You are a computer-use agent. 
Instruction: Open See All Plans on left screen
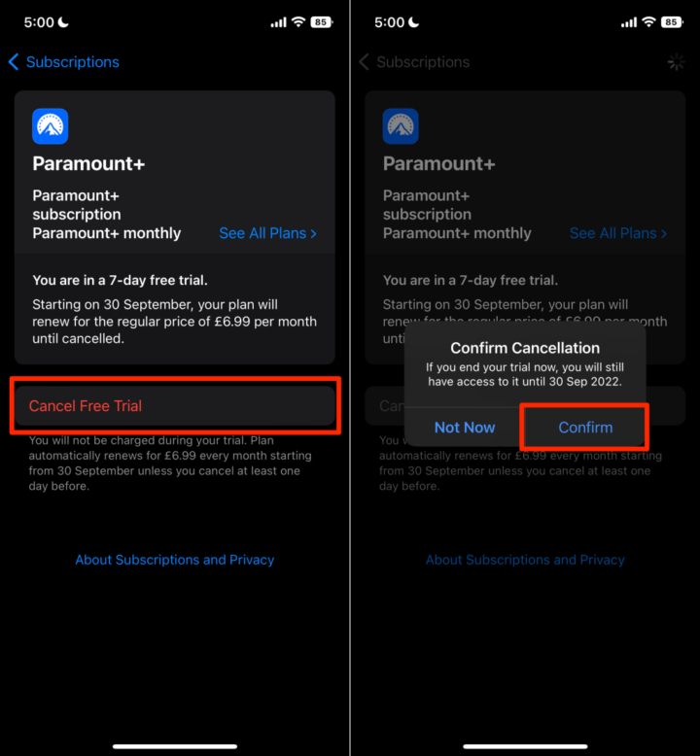point(267,233)
